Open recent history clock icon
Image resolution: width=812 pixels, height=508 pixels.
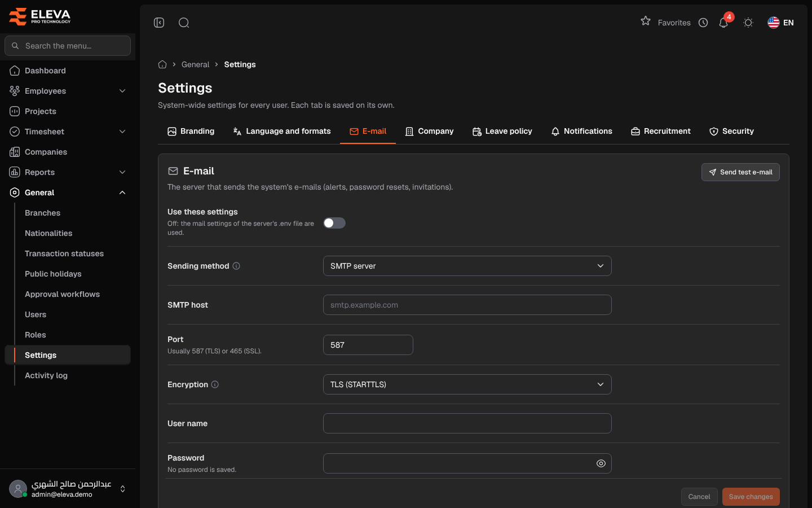click(703, 23)
